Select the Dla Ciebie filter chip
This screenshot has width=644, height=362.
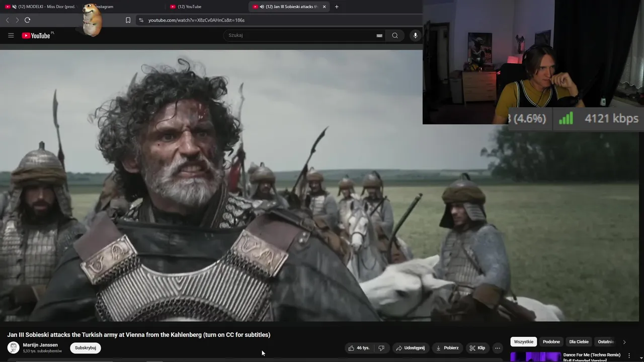pos(579,342)
